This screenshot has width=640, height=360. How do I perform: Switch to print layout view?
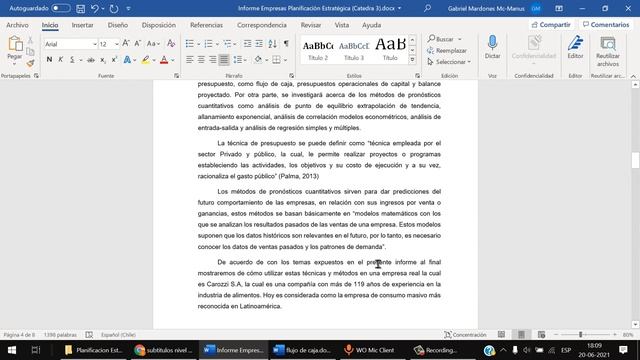tap(521, 335)
